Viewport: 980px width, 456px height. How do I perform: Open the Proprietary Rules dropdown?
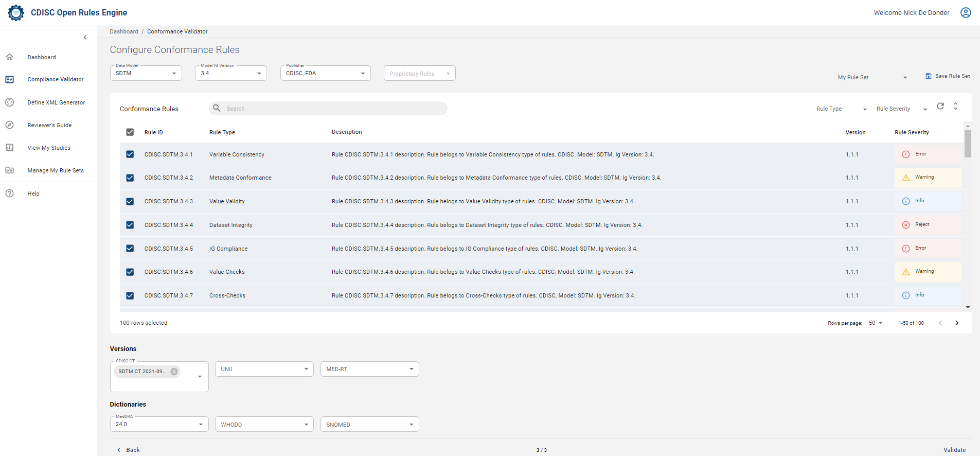coord(420,73)
